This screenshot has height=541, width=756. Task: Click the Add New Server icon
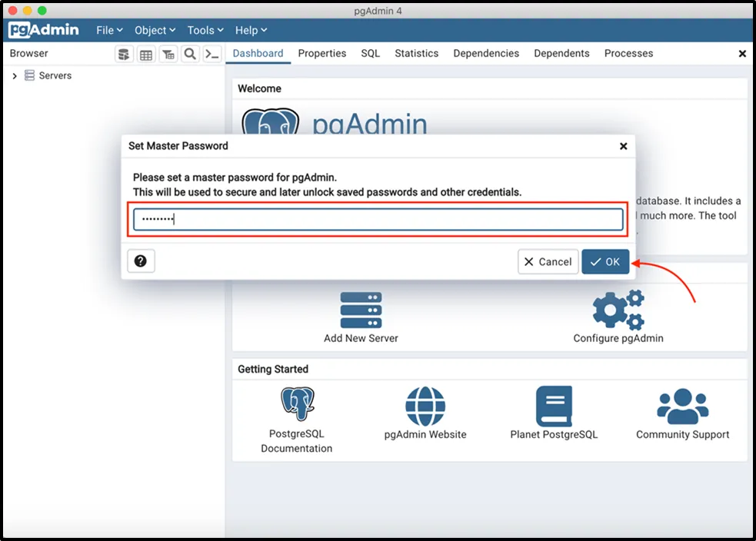click(x=361, y=310)
